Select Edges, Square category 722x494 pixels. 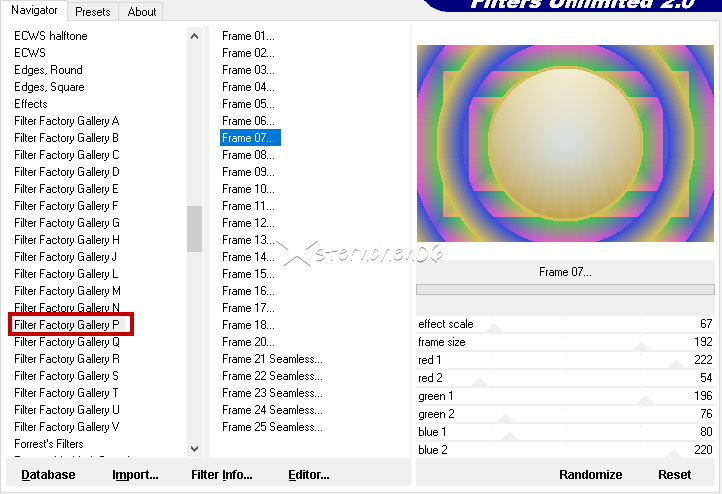49,87
